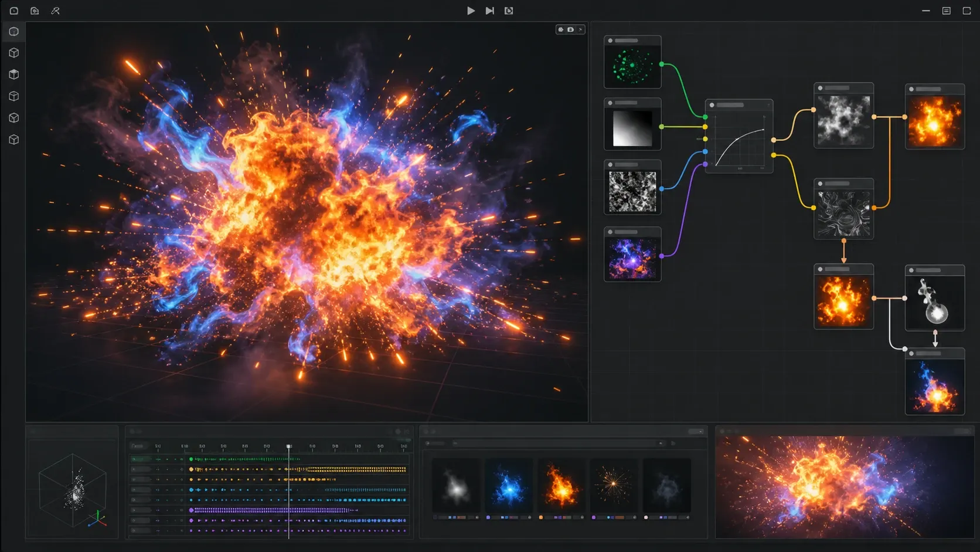Click the rendered explosion preview in the bottom-right panel

[x=845, y=487]
